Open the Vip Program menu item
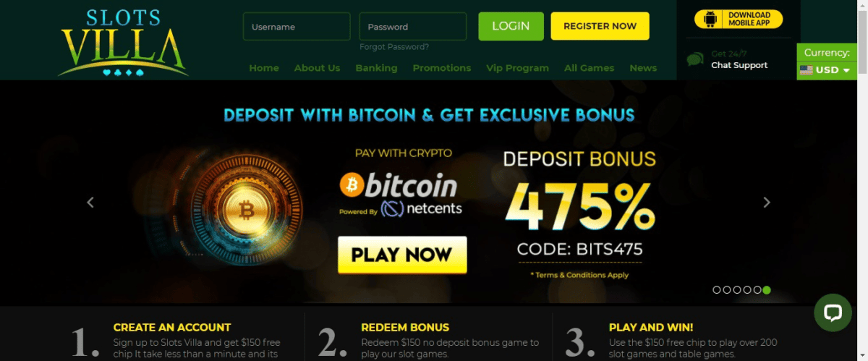This screenshot has width=868, height=361. pos(517,68)
